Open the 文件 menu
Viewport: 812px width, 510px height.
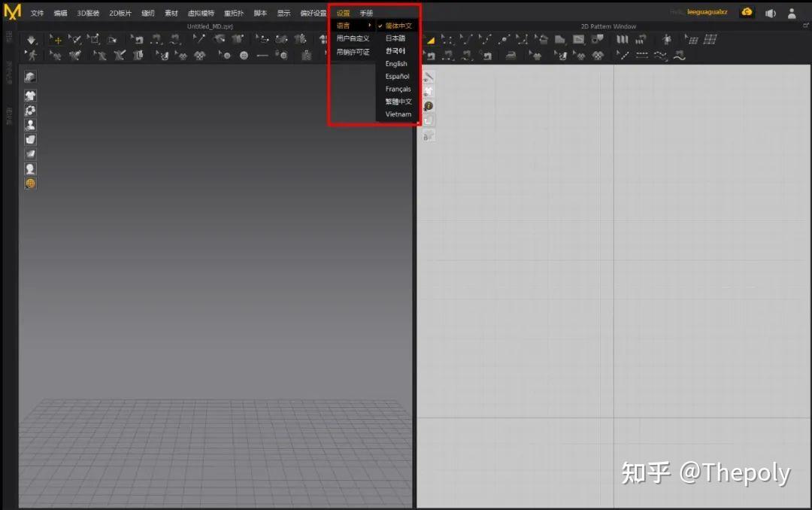click(37, 13)
